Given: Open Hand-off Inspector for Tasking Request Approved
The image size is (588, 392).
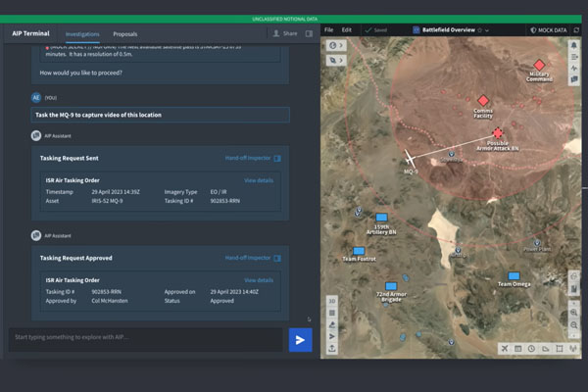Looking at the screenshot, I should (x=253, y=258).
